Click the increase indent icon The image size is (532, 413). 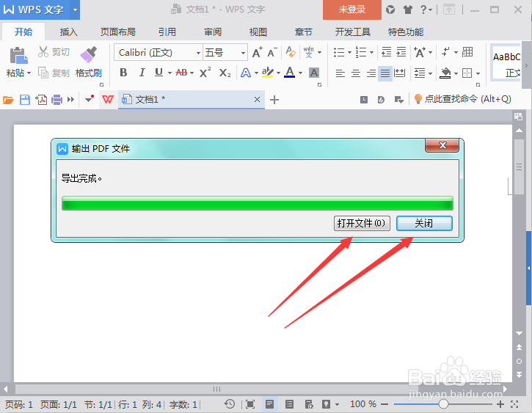point(401,52)
